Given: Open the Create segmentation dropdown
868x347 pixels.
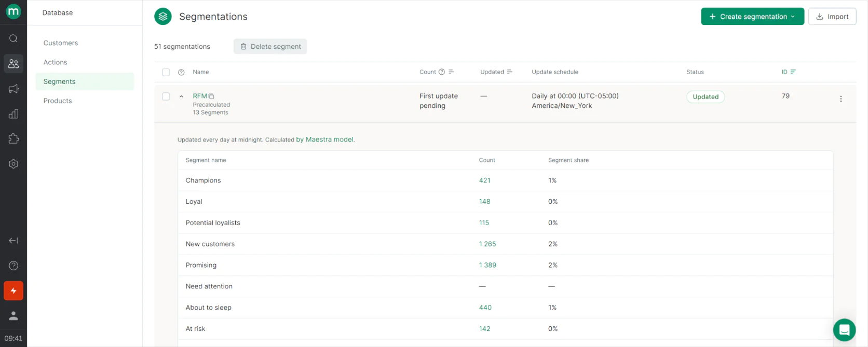Looking at the screenshot, I should pyautogui.click(x=752, y=17).
